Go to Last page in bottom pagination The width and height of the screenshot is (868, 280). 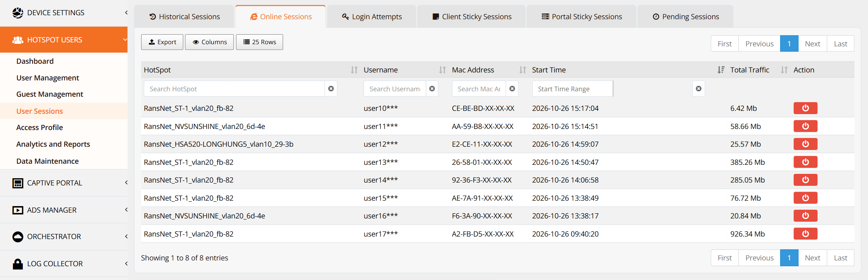pyautogui.click(x=841, y=258)
